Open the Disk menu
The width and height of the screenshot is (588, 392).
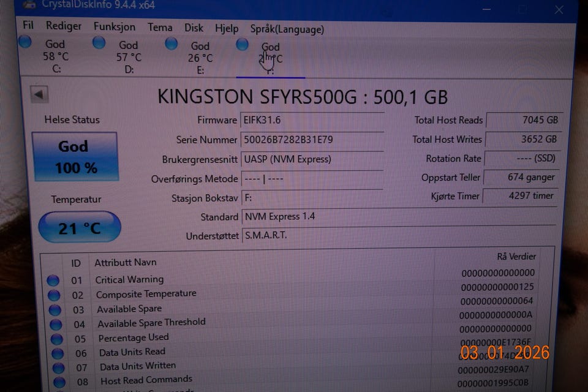coord(194,28)
